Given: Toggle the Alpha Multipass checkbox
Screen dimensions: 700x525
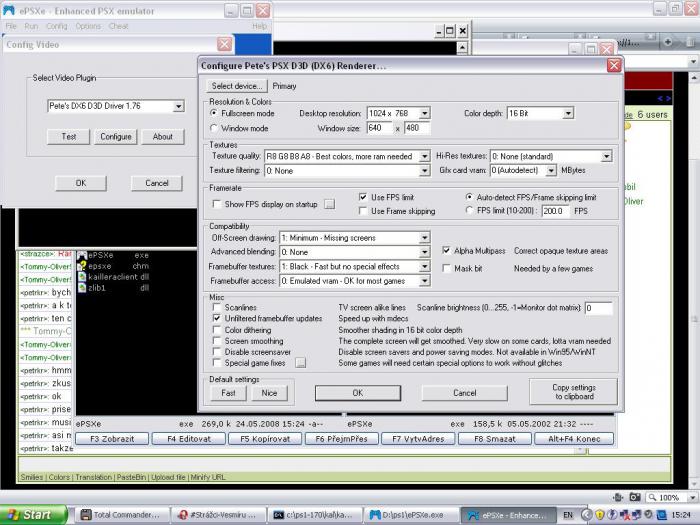Looking at the screenshot, I should pos(446,250).
